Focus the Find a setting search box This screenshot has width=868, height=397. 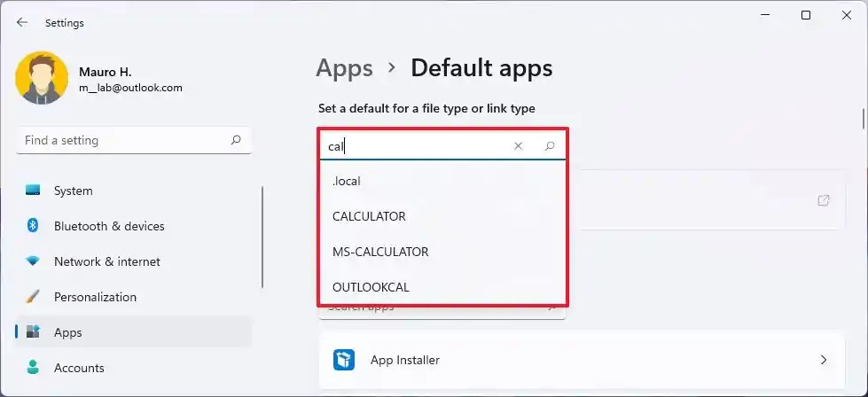coord(134,140)
